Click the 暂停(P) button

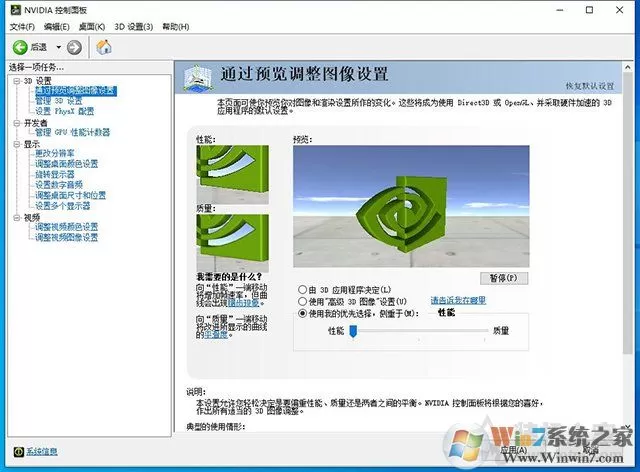[504, 278]
